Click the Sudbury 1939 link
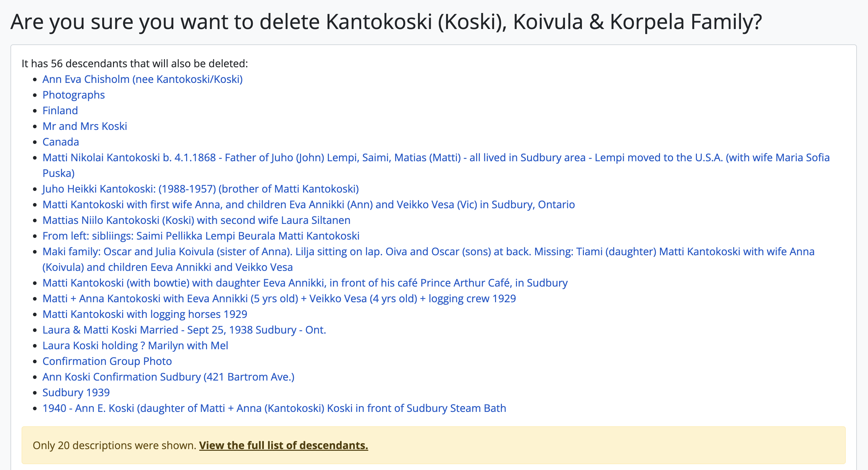 pyautogui.click(x=76, y=393)
